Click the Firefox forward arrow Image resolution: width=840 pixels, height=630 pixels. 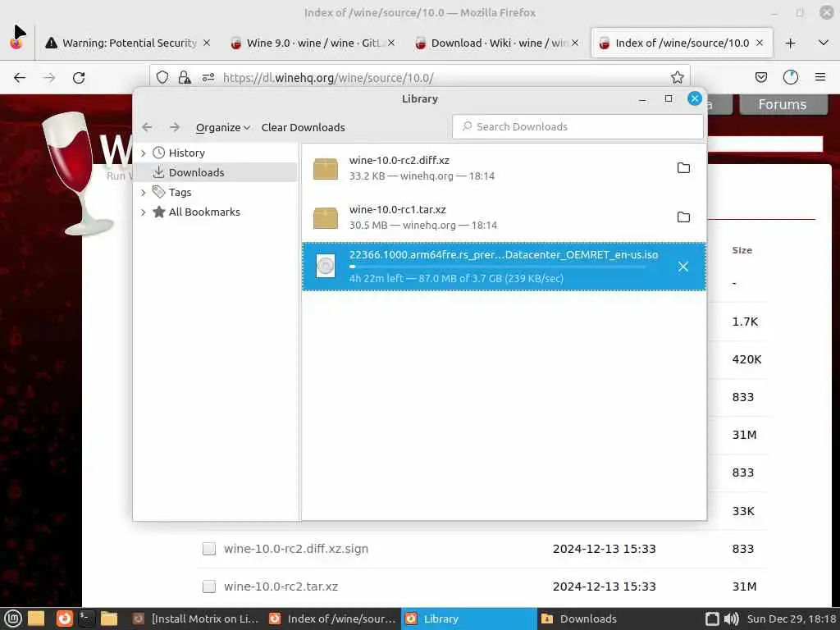[49, 78]
